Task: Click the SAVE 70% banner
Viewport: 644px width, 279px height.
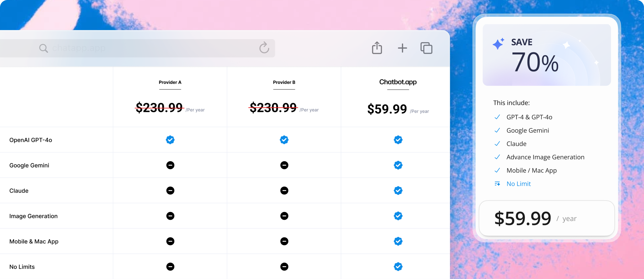Action: point(546,55)
